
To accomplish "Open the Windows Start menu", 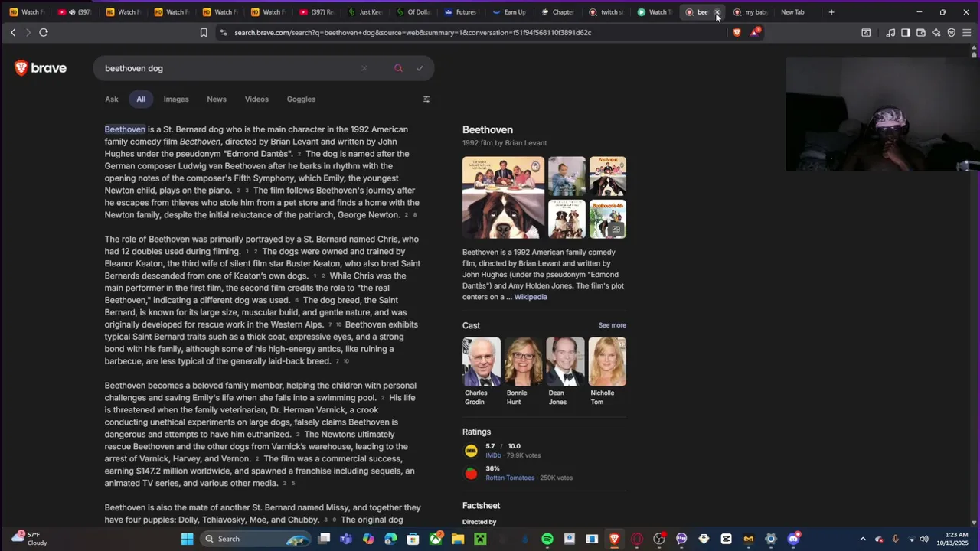I will [x=187, y=539].
